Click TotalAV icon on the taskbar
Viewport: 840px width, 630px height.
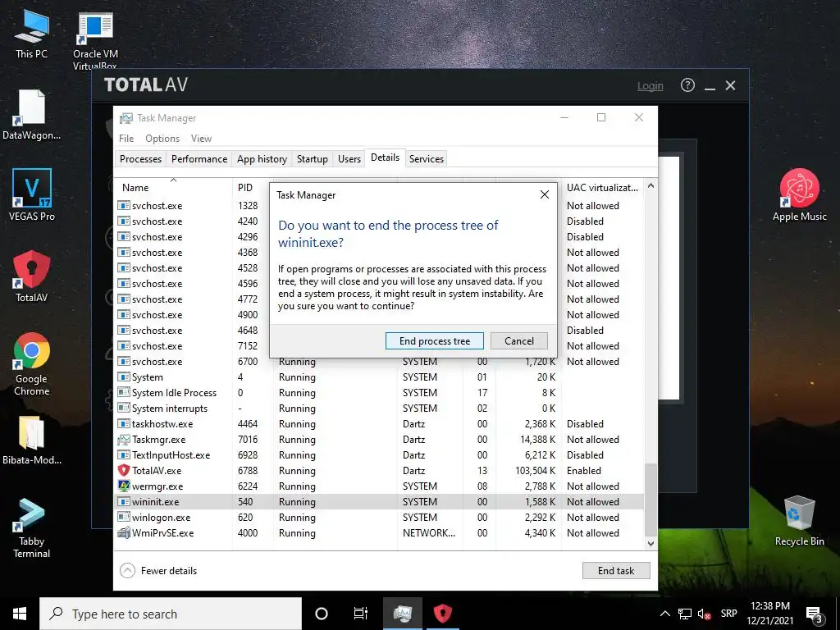pyautogui.click(x=442, y=614)
